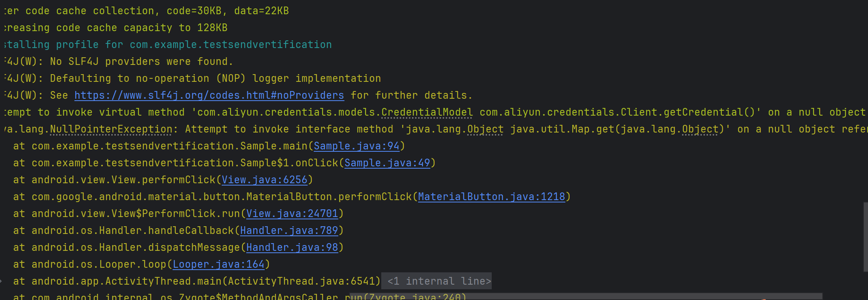Open MaterialButton.java:1218 link
Image resolution: width=868 pixels, height=300 pixels.
(492, 197)
